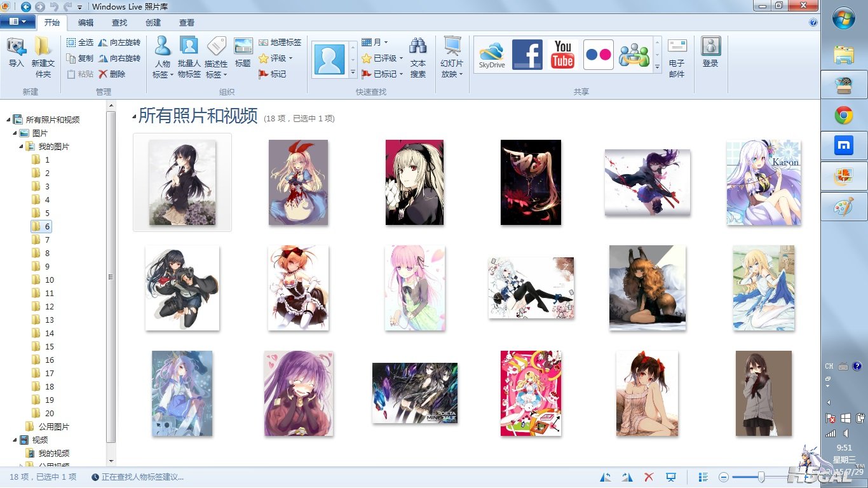Click the Geotag (地理标签) button
The width and height of the screenshot is (868, 488).
tap(280, 43)
